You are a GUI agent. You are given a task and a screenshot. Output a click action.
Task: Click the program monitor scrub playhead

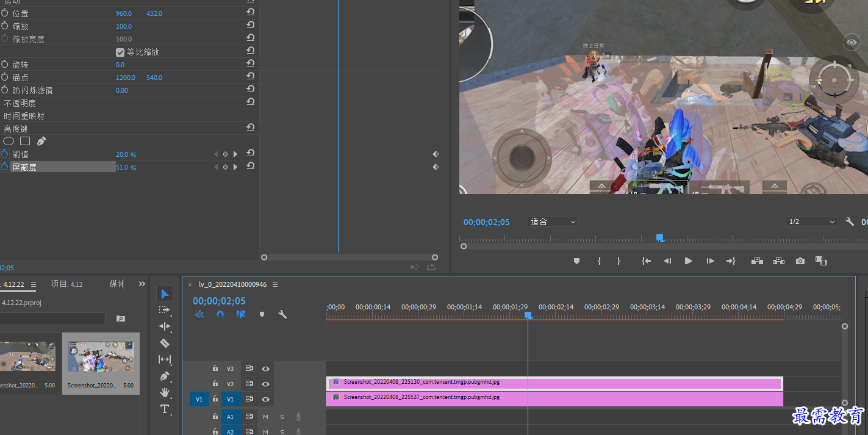click(x=659, y=238)
